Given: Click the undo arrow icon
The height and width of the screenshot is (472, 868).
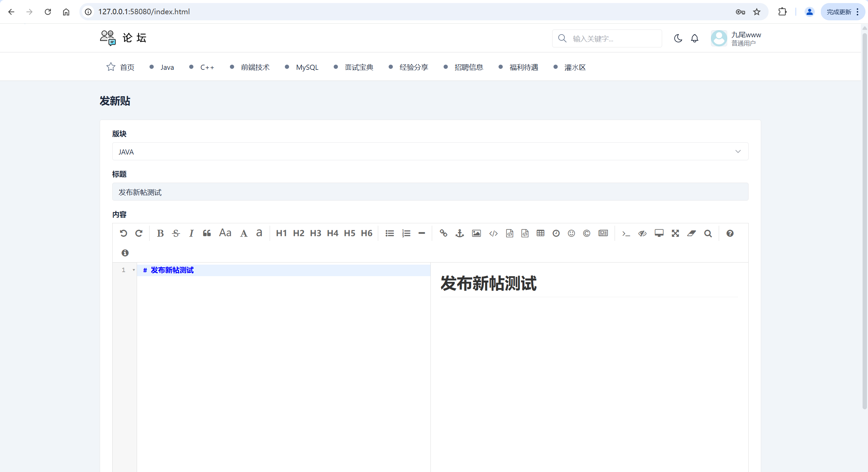Looking at the screenshot, I should tap(123, 233).
